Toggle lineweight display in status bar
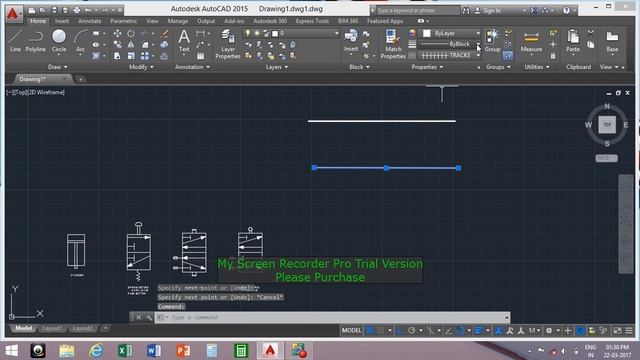Image resolution: width=640 pixels, height=360 pixels. coord(479,330)
